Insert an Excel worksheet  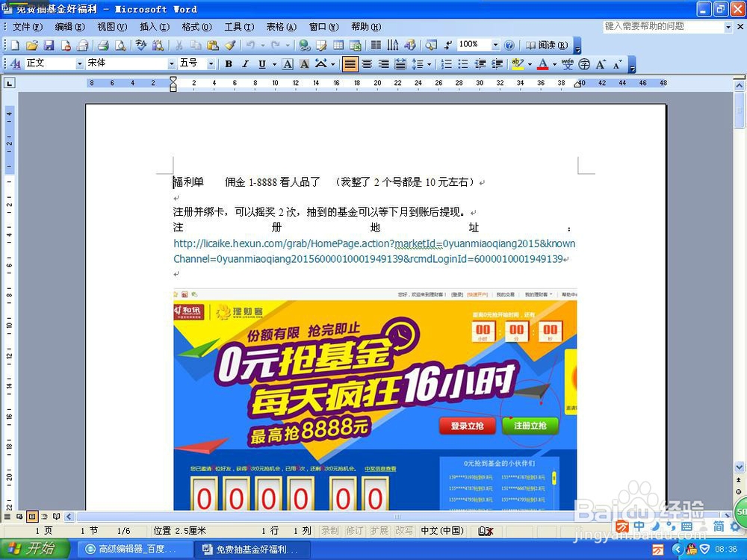pos(356,46)
